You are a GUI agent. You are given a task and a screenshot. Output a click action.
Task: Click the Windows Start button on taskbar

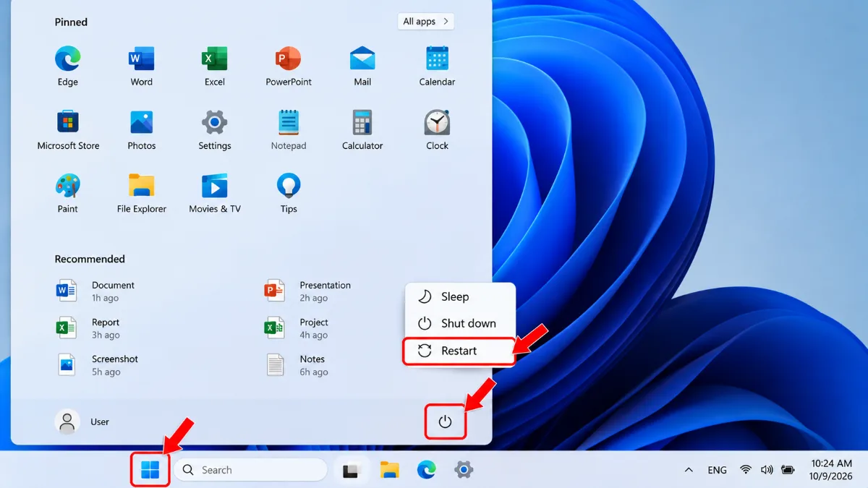pos(150,470)
